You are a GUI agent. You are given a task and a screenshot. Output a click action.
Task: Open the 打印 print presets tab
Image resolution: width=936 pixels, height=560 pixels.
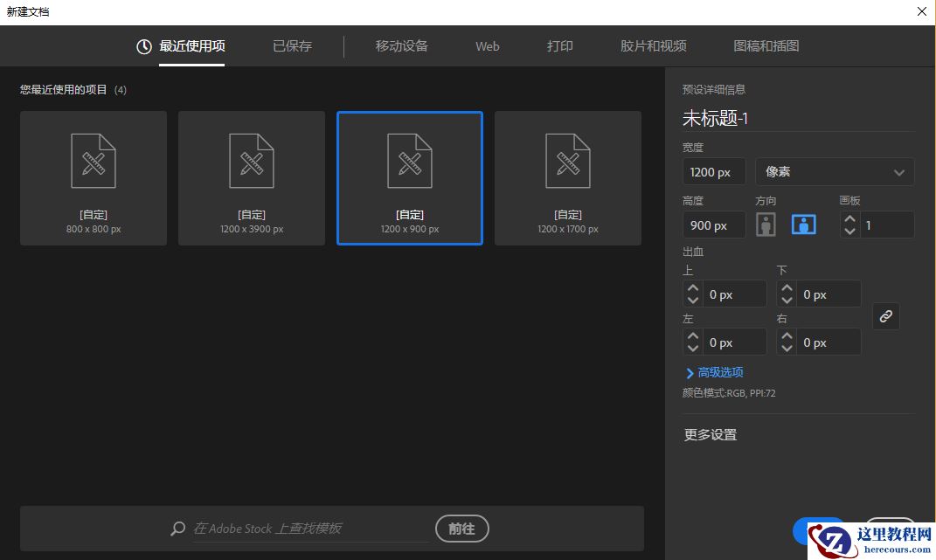[x=559, y=46]
